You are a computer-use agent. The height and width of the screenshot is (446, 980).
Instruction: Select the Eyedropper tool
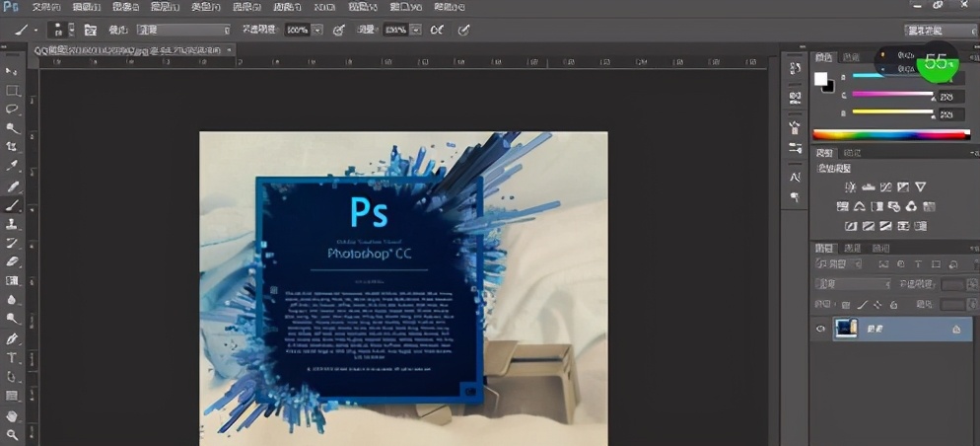click(x=12, y=167)
